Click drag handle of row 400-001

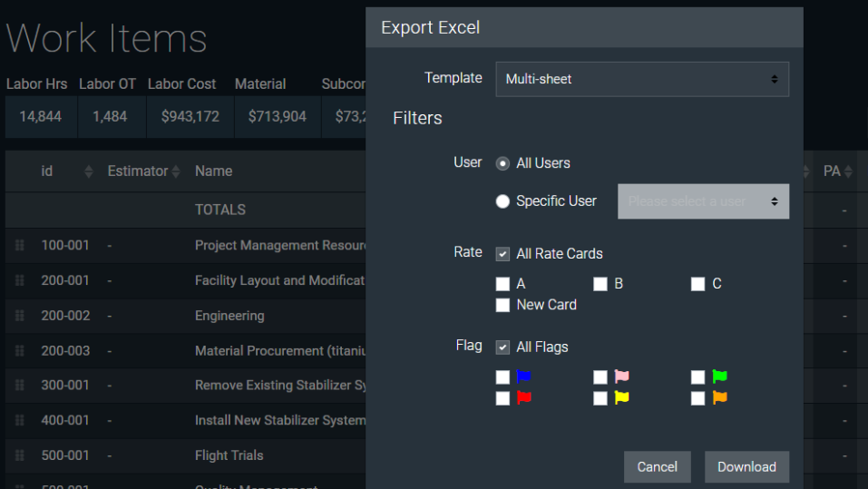[x=19, y=420]
